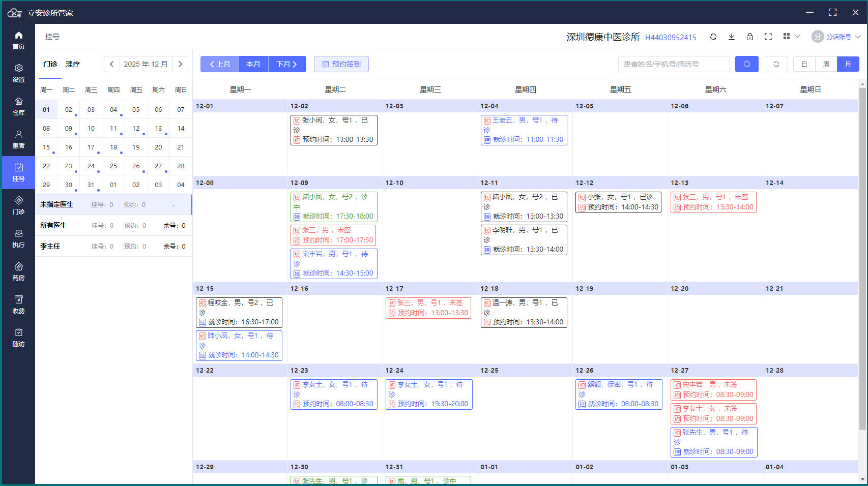Select the 月 month view toggle
Screen dimensions: 868x486
click(x=848, y=64)
